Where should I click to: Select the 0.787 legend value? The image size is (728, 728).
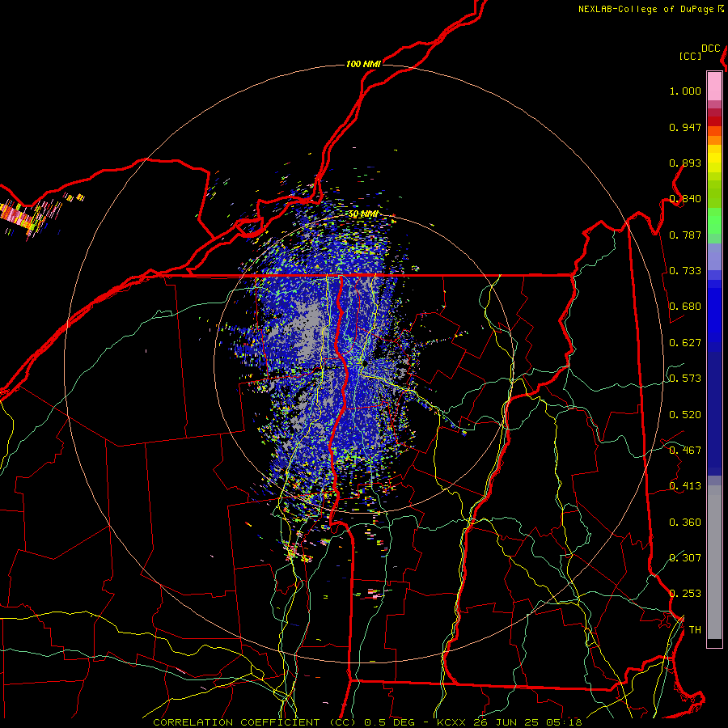click(x=685, y=235)
